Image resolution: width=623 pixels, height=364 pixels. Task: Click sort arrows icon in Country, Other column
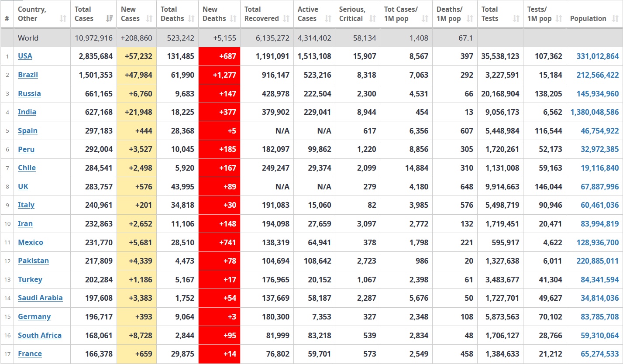63,19
